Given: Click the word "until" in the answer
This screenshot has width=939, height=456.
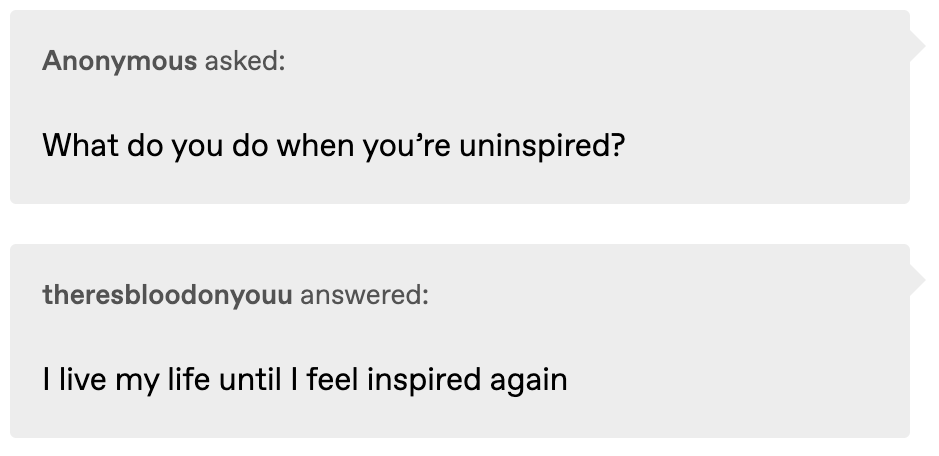Looking at the screenshot, I should click(250, 379).
